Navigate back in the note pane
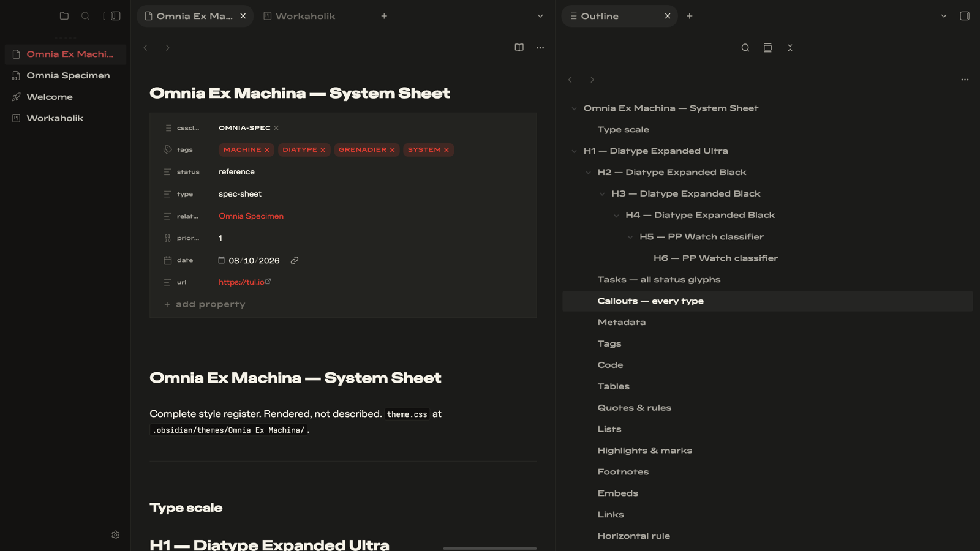This screenshot has height=551, width=980. coord(146,48)
